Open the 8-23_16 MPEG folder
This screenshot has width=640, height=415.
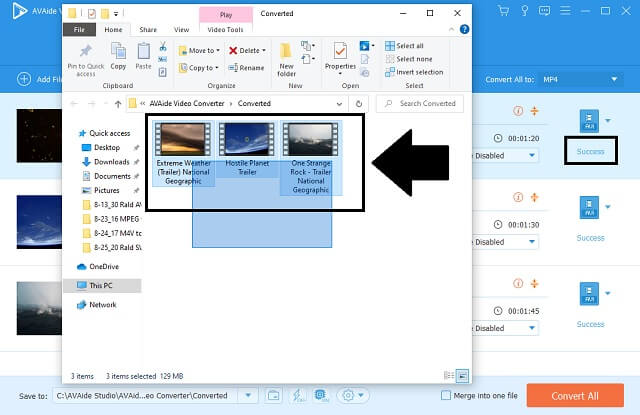[x=112, y=219]
